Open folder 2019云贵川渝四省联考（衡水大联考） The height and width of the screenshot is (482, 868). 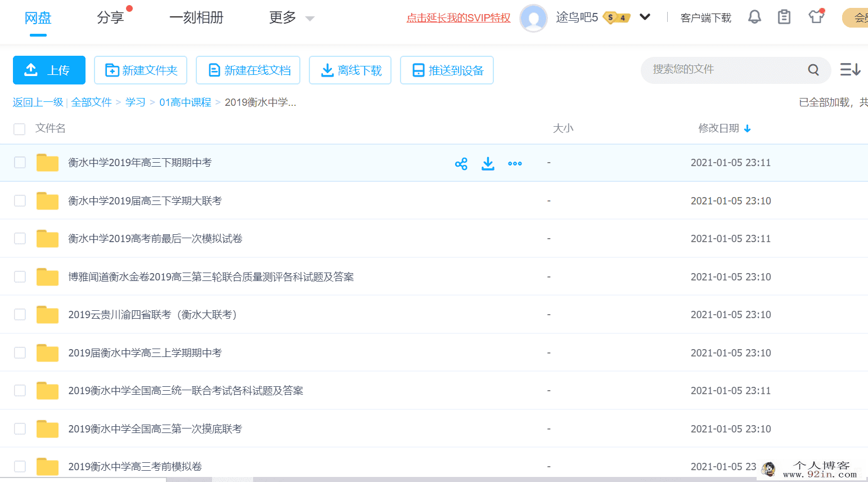click(x=152, y=315)
